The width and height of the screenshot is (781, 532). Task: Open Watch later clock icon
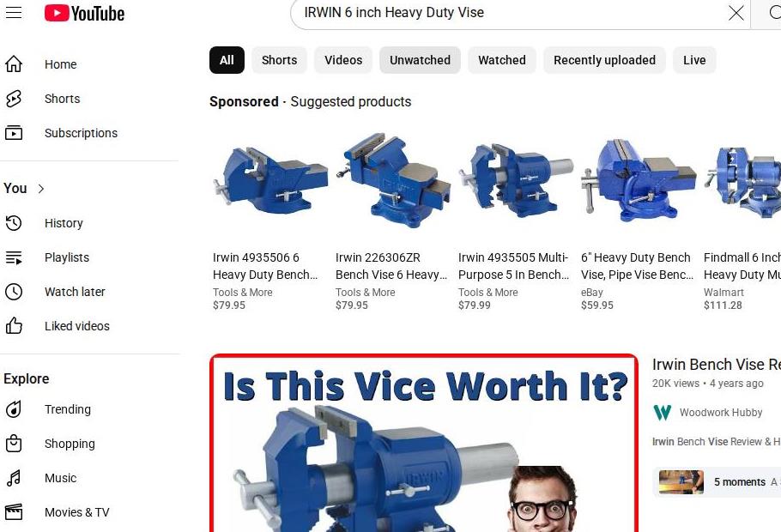tap(14, 292)
